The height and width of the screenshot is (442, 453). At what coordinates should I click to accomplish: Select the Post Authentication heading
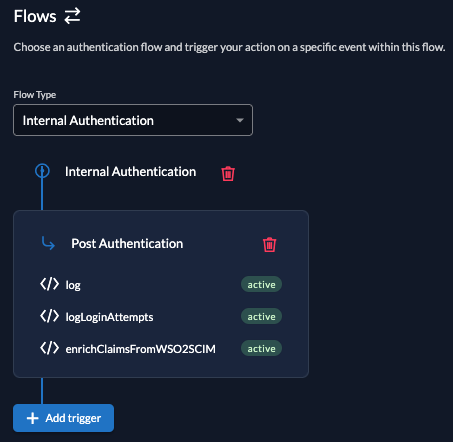pos(127,244)
